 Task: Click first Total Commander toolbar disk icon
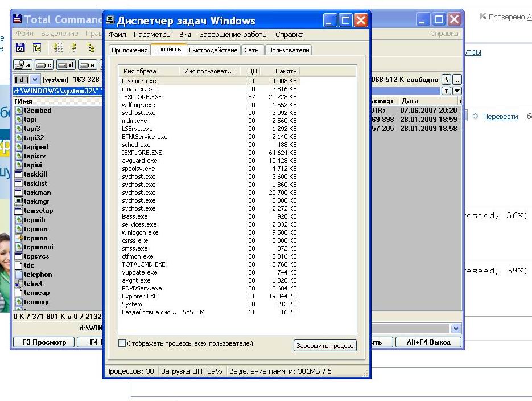[x=20, y=48]
